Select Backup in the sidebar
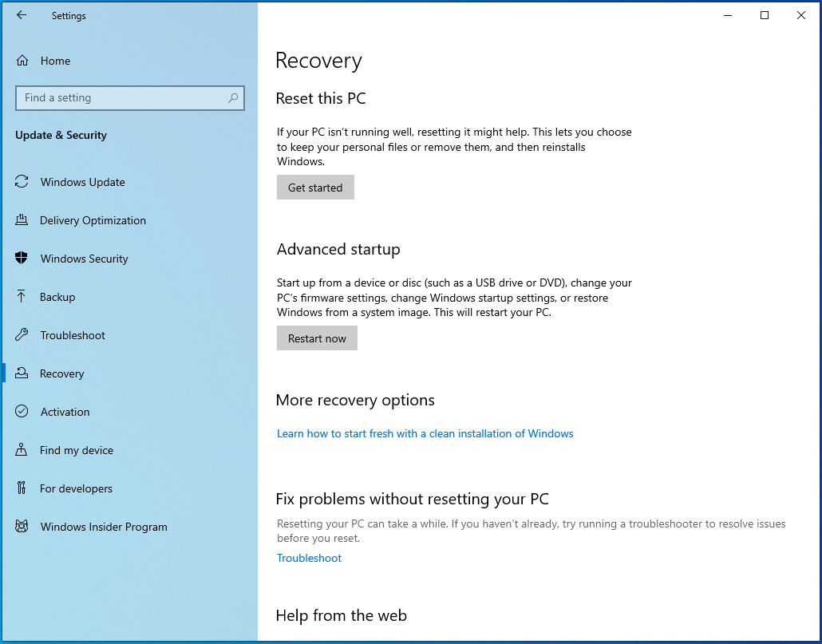 129,297
